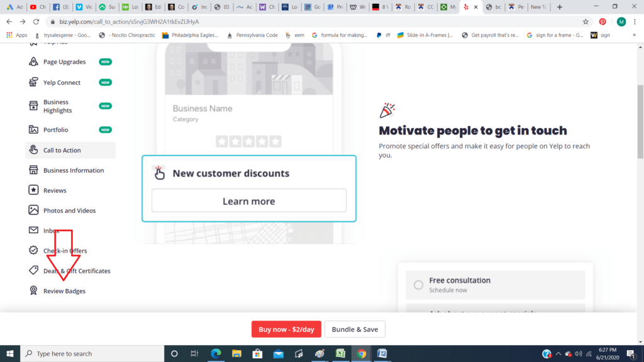Click the address bar URL field
This screenshot has height=362, width=644.
pos(312,22)
